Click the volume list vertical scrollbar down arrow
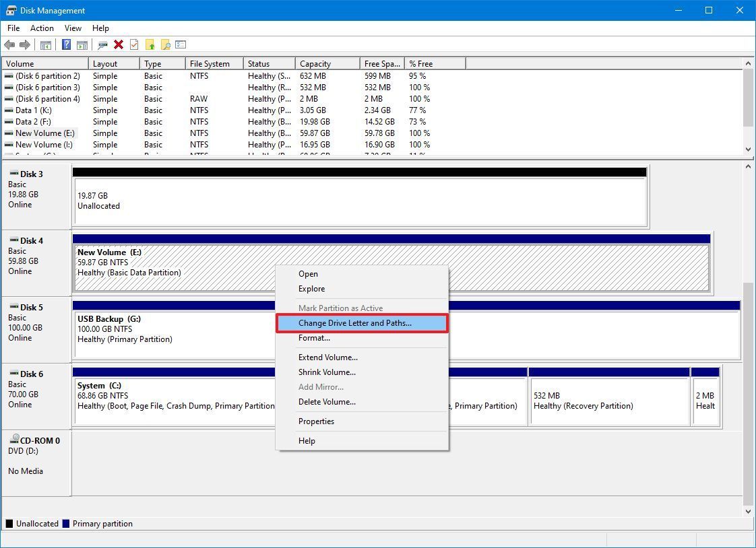This screenshot has width=756, height=548. [x=749, y=149]
